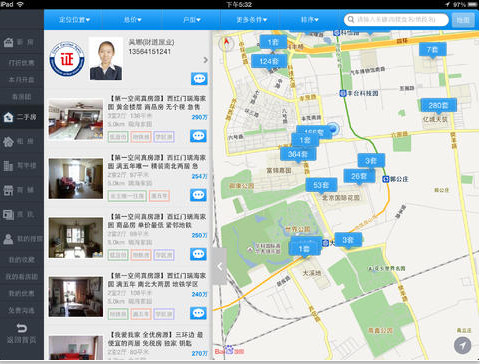This screenshot has width=480, height=364.
Task: Tap the 7套 map marker
Action: (x=432, y=50)
